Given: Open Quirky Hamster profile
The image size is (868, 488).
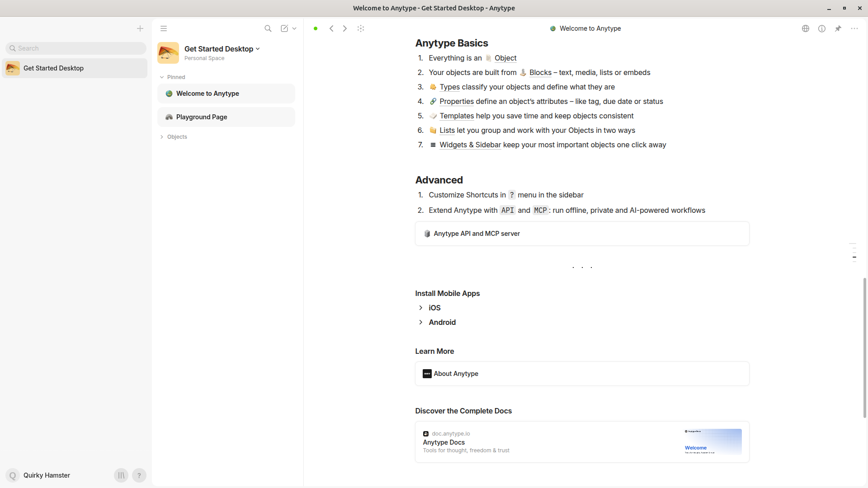Looking at the screenshot, I should pyautogui.click(x=47, y=475).
